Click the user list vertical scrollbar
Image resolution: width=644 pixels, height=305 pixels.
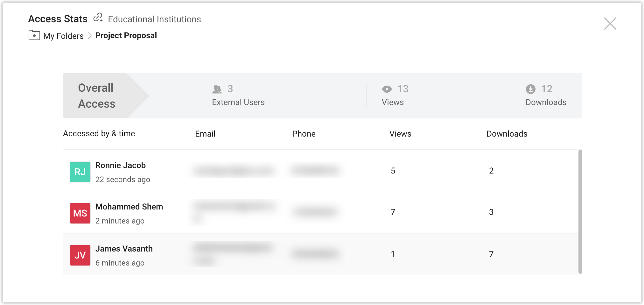[x=580, y=212]
